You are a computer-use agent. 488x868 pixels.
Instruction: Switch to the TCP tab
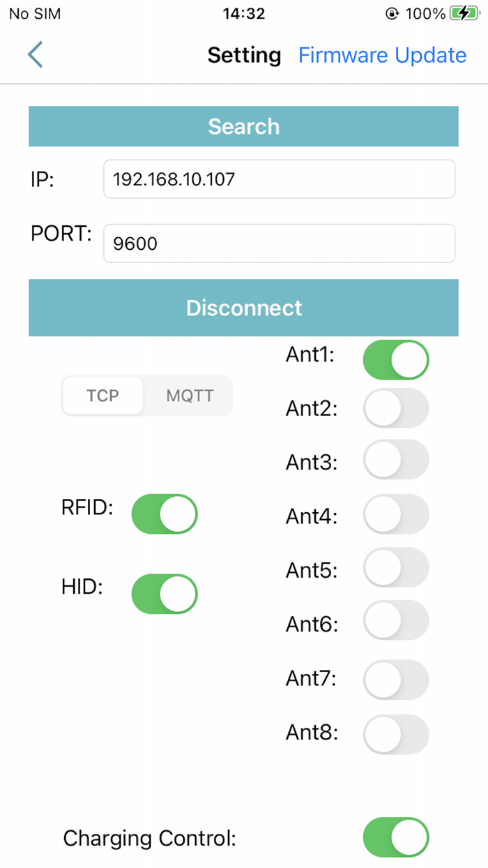tap(102, 396)
